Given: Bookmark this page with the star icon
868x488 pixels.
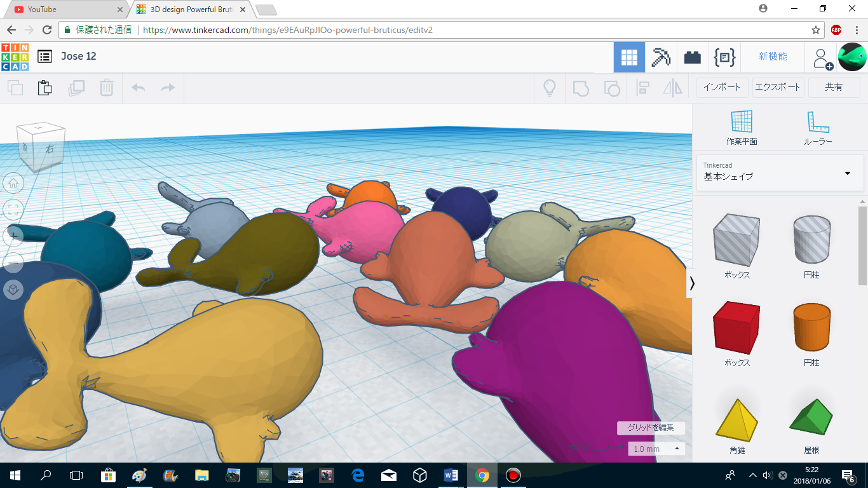Looking at the screenshot, I should (x=816, y=30).
